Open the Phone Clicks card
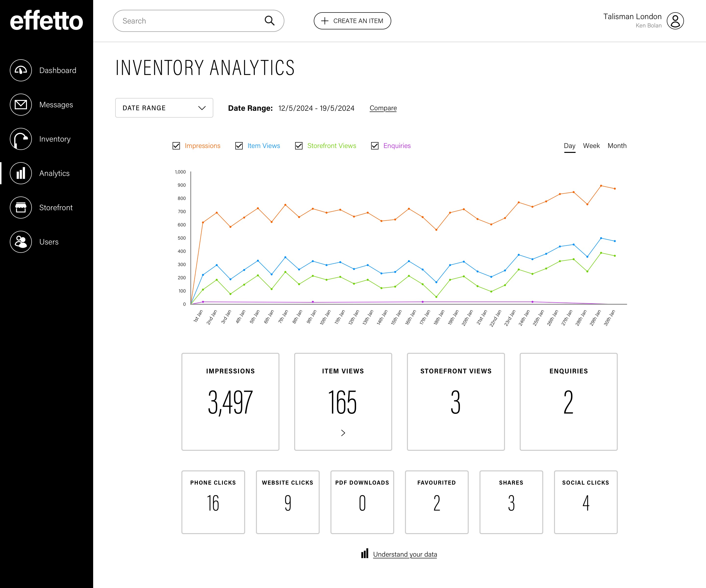 (x=213, y=502)
